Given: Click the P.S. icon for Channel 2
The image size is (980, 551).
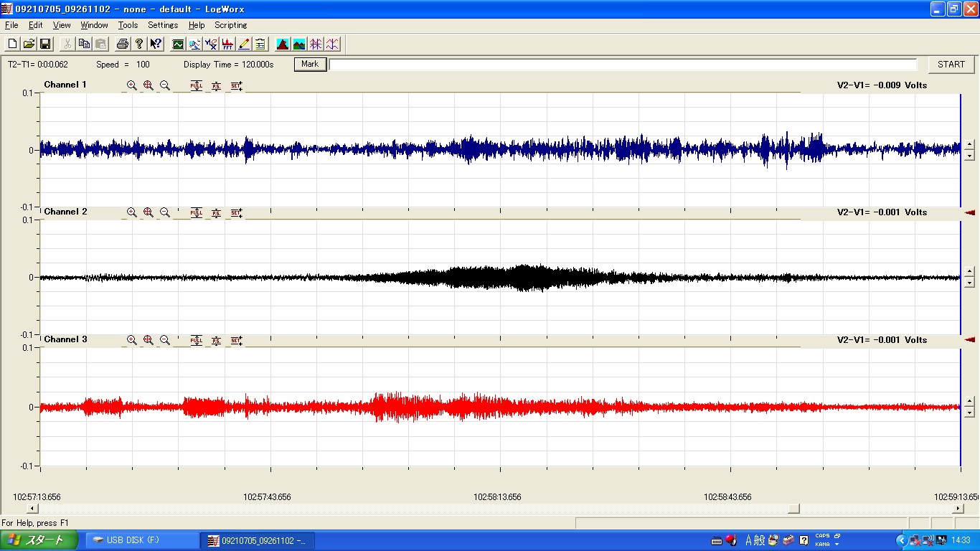Looking at the screenshot, I should click(x=216, y=212).
